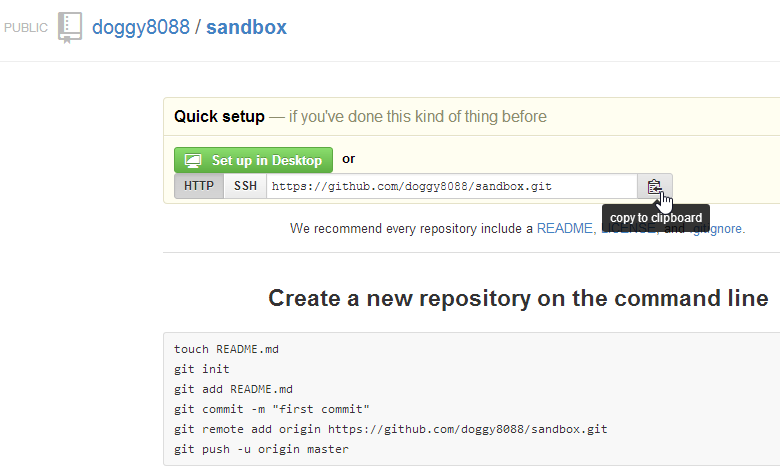Copy the repository URL to clipboard
The width and height of the screenshot is (780, 475).
point(654,187)
